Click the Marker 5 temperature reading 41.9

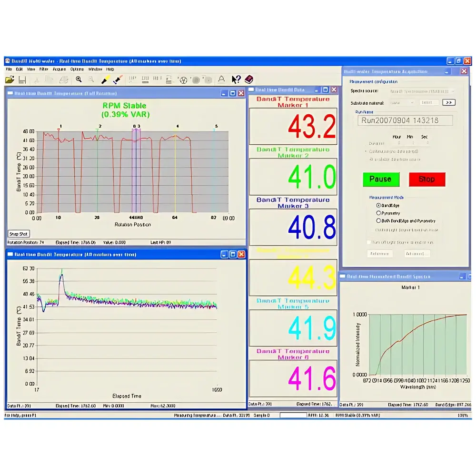coord(312,328)
